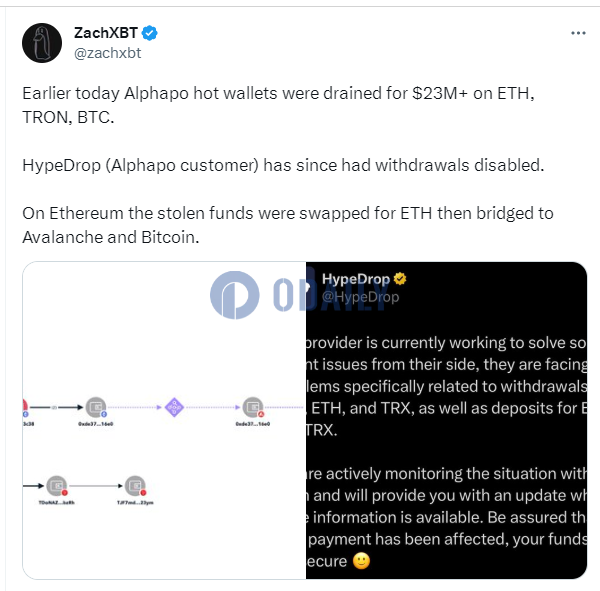600x591 pixels.
Task: Select the TDoNAZ wallet node icon
Action: 57,486
